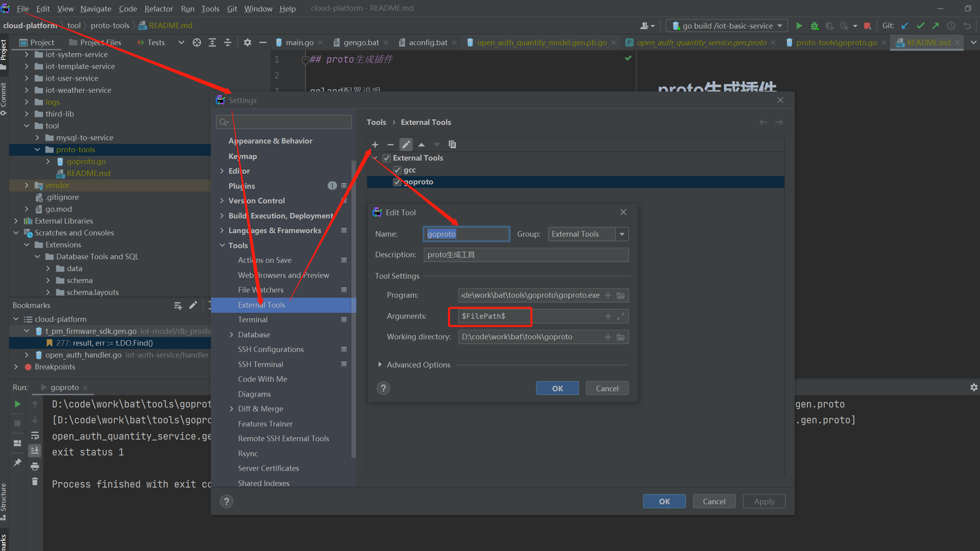980x551 pixels.
Task: Run the go build configuration
Action: [x=799, y=26]
